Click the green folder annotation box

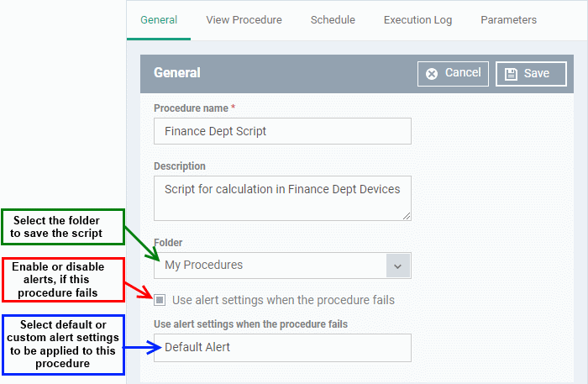[x=63, y=227]
